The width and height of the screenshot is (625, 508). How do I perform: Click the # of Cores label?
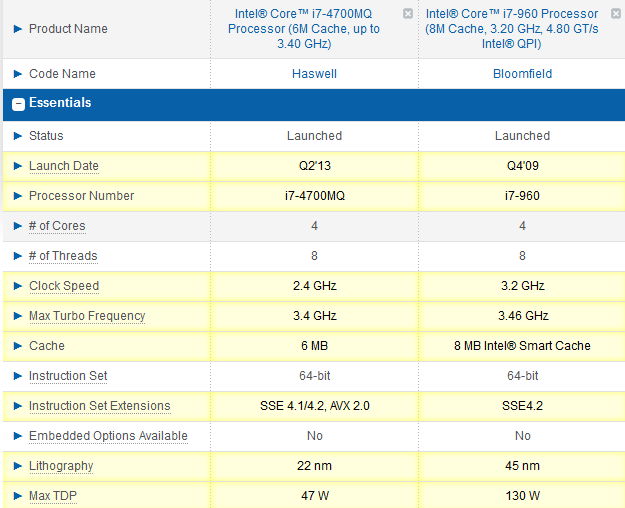tap(57, 226)
